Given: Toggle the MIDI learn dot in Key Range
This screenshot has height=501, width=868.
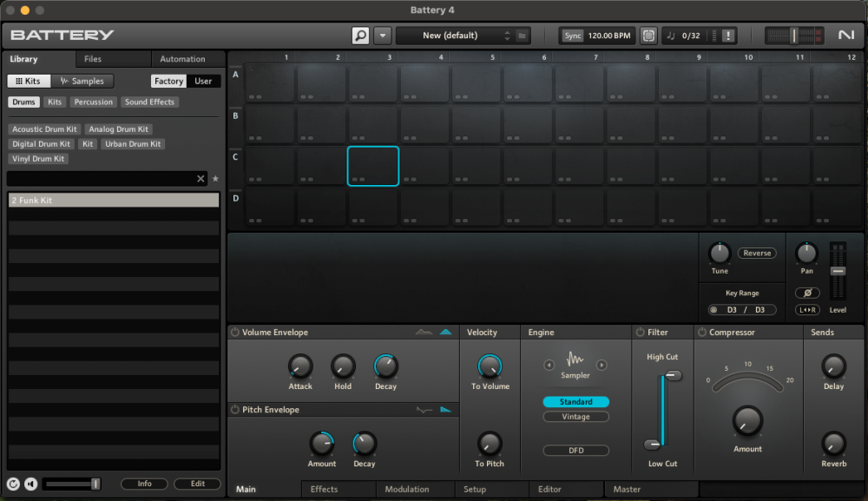Looking at the screenshot, I should (x=713, y=310).
